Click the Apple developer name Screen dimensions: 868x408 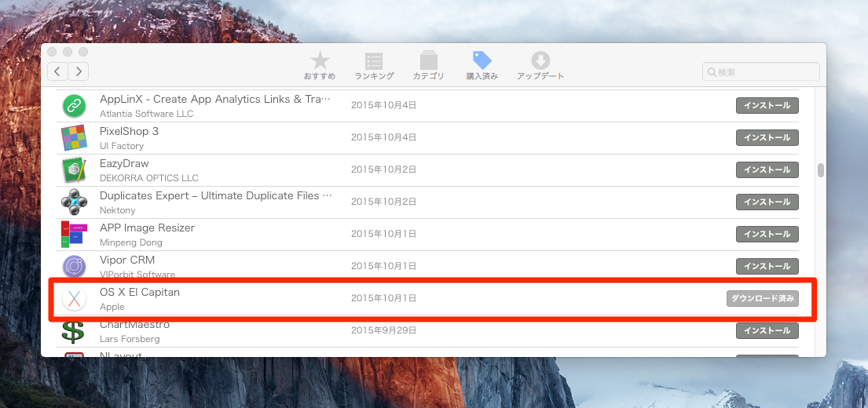coord(112,307)
